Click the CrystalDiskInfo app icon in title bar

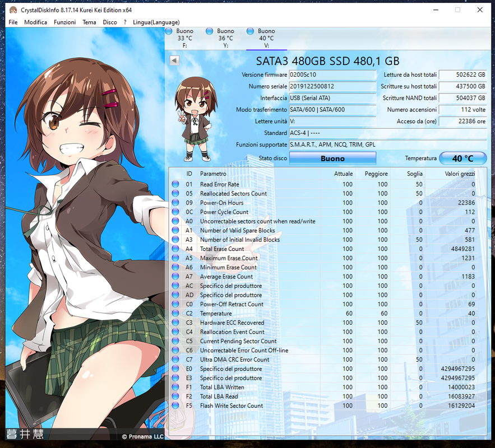[13, 10]
